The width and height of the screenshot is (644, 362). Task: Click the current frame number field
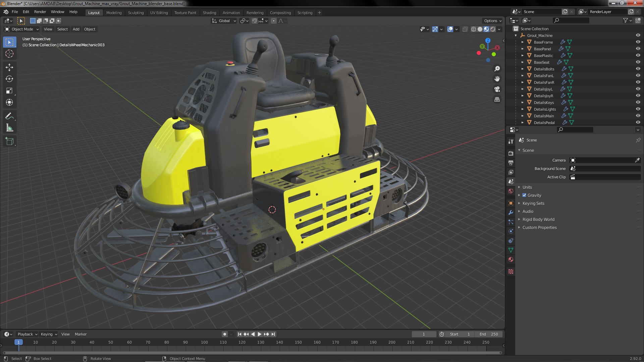pos(424,334)
